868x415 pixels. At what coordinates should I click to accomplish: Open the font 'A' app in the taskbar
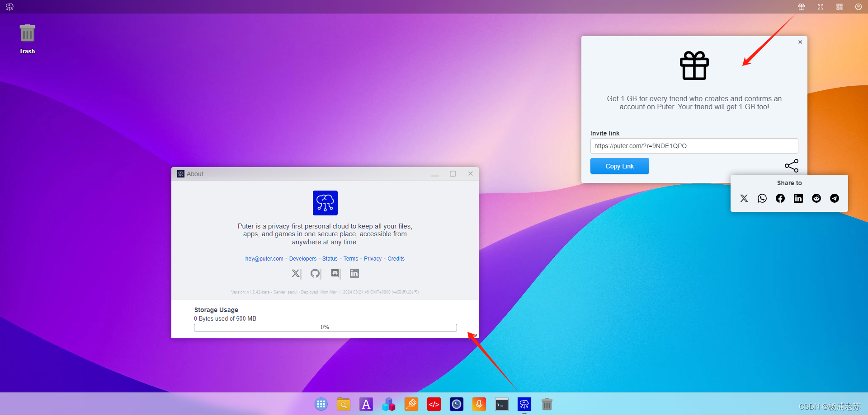(366, 404)
